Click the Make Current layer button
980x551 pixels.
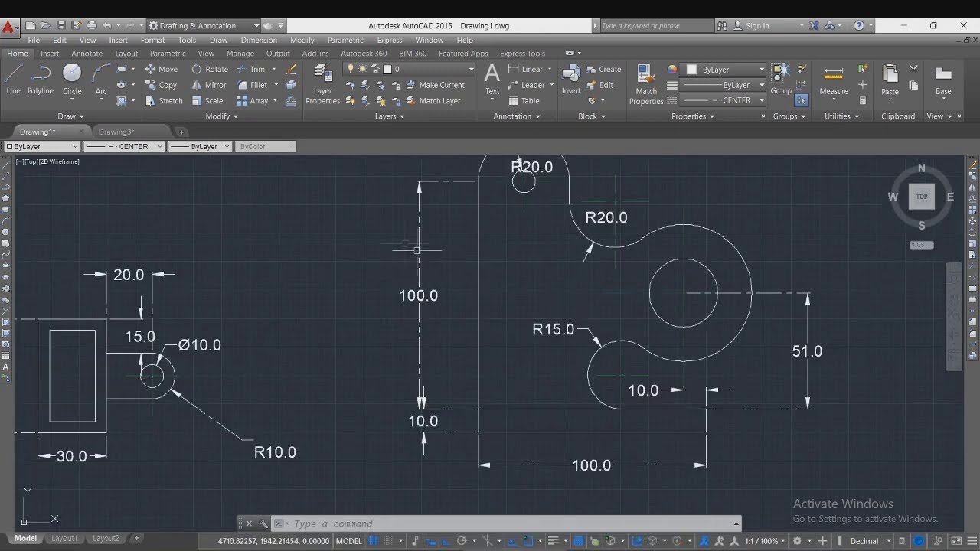click(x=435, y=85)
